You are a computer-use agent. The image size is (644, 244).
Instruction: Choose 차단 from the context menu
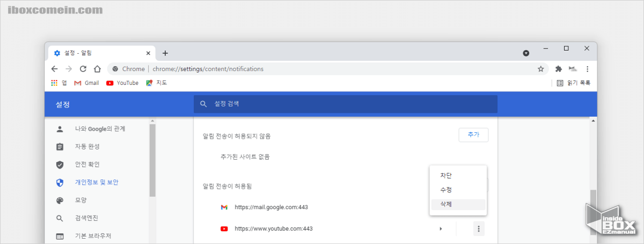(x=458, y=175)
